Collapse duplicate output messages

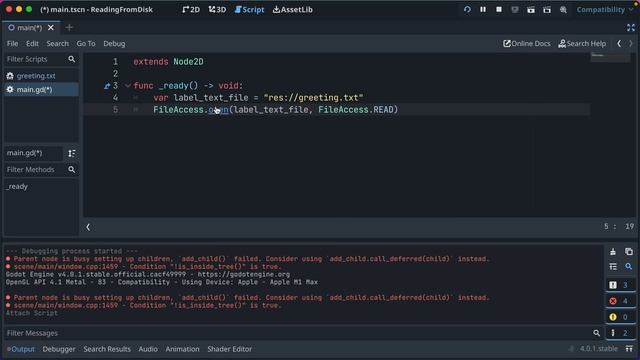(613, 267)
